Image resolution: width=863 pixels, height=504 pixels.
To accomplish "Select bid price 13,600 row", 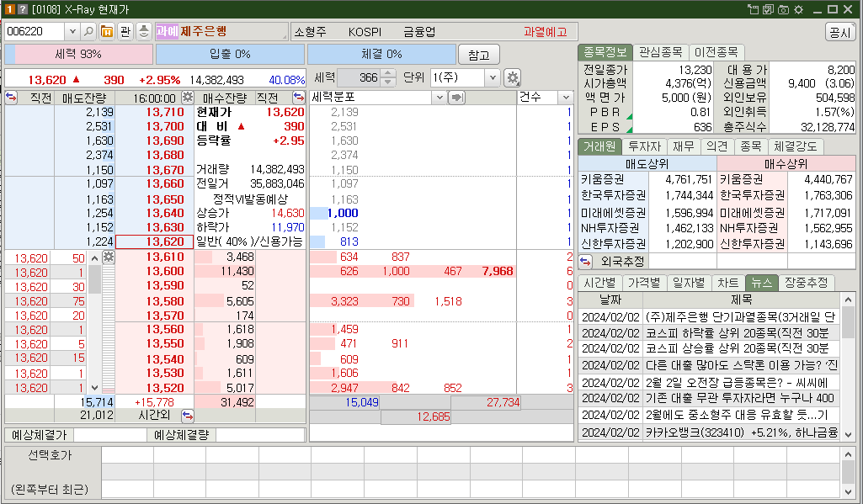I will pyautogui.click(x=165, y=271).
